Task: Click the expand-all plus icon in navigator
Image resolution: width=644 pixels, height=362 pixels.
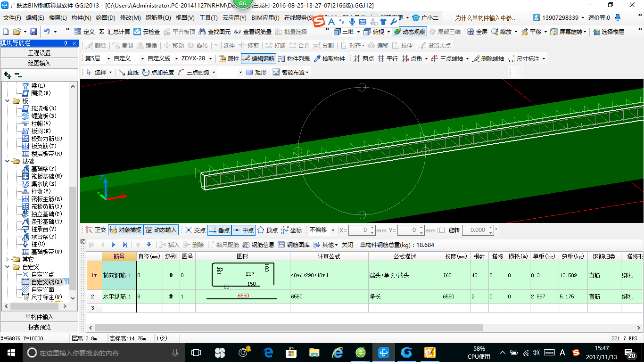Action: 7,74
